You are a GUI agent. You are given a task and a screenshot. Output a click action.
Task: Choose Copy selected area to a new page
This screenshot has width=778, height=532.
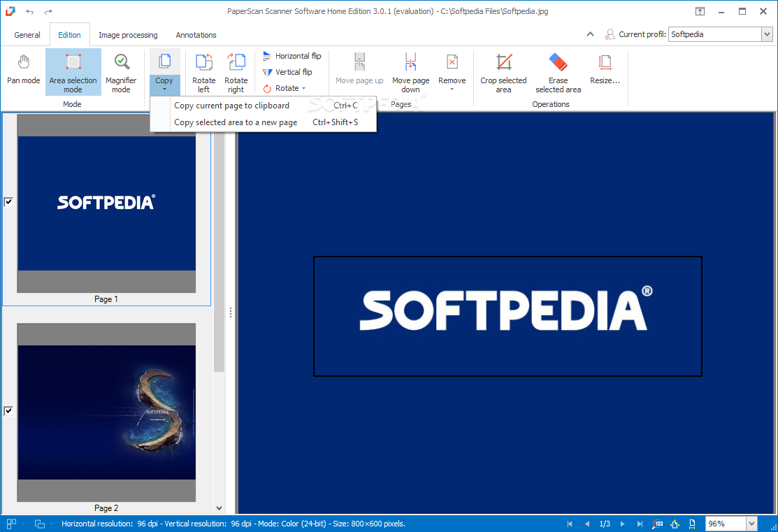pyautogui.click(x=264, y=122)
